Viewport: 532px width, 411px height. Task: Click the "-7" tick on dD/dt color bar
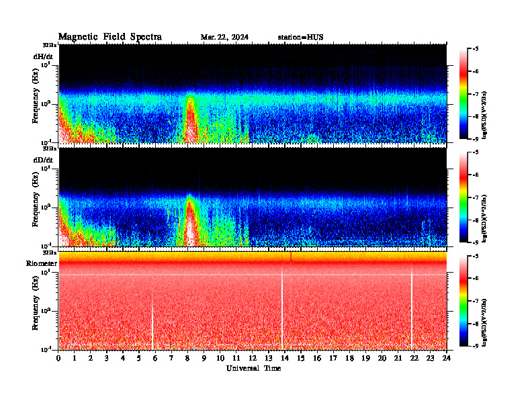[x=475, y=197]
